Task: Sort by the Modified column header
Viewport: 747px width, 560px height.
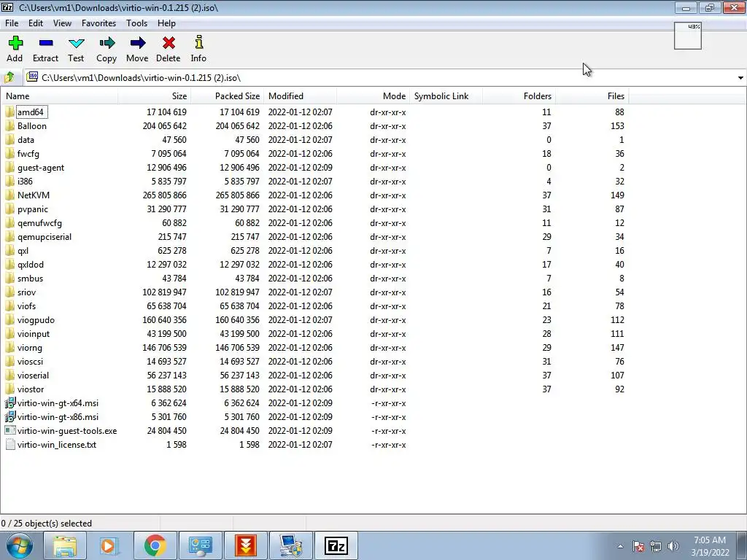Action: [300, 96]
